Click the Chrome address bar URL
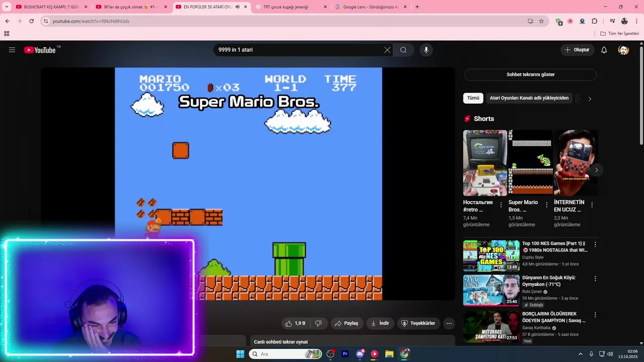644x362 pixels. pos(91,21)
